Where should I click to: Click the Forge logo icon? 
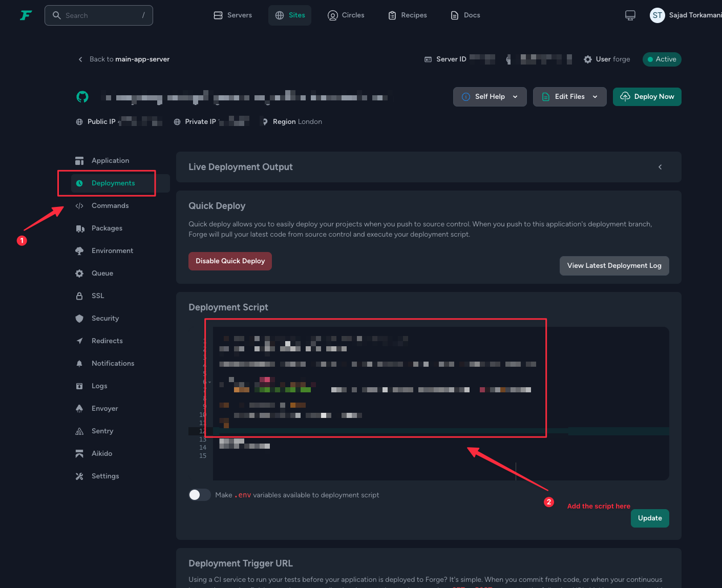pyautogui.click(x=26, y=15)
